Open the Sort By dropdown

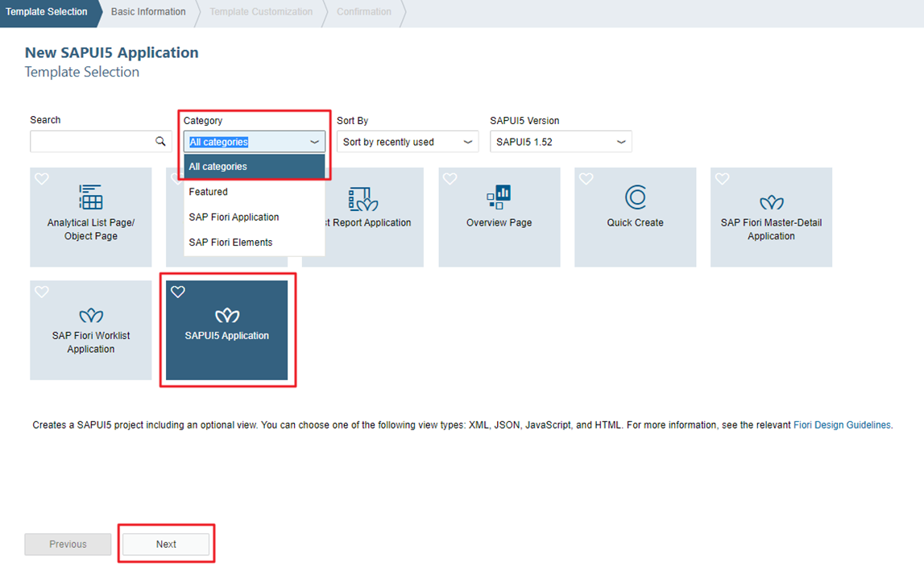click(408, 142)
